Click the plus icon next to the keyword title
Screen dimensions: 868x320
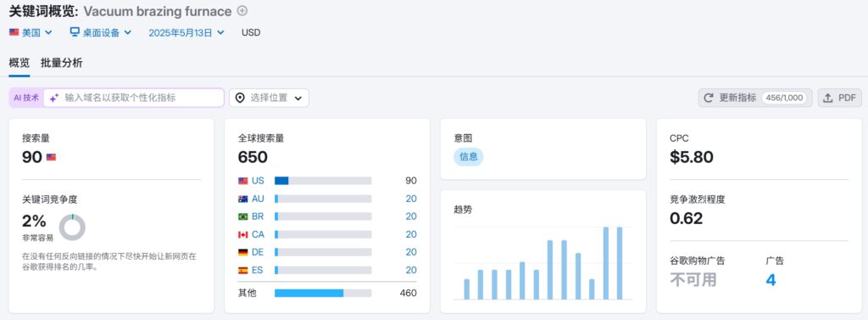click(242, 10)
